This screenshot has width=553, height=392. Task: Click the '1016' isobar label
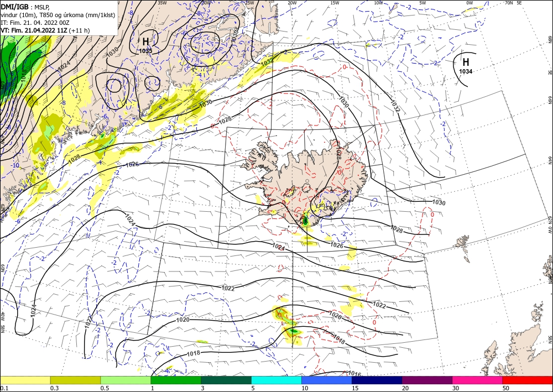(x=354, y=373)
